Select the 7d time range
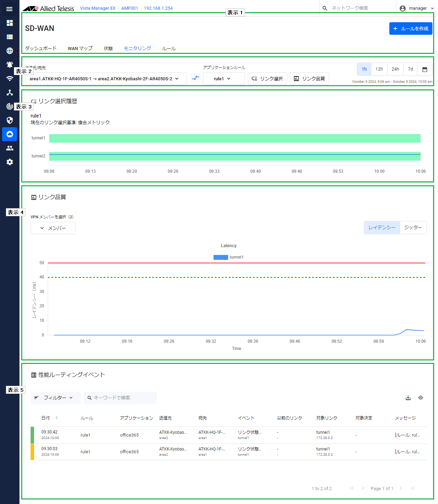Screen dimensions: 438x504 point(410,69)
